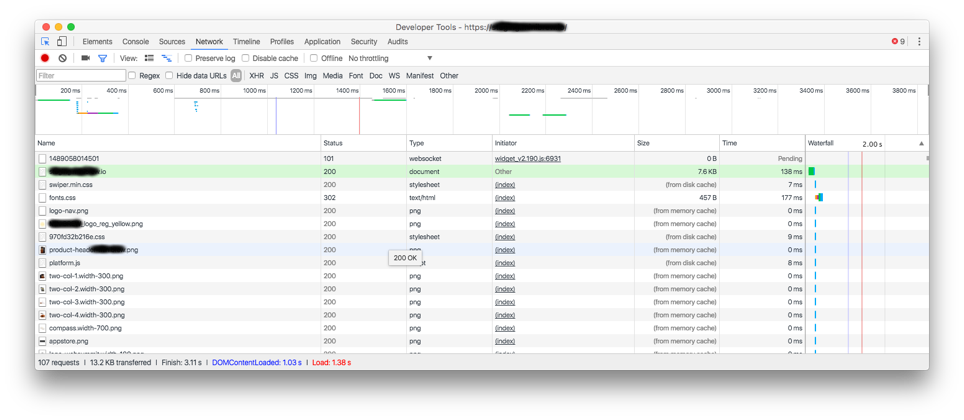This screenshot has height=420, width=964.
Task: Filter requests by XHR
Action: click(x=256, y=76)
